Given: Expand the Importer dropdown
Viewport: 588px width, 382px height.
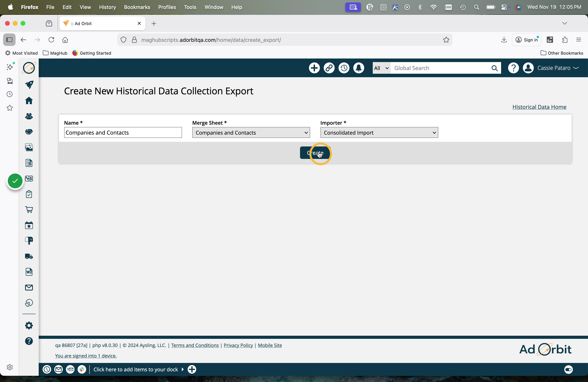Looking at the screenshot, I should 379,133.
